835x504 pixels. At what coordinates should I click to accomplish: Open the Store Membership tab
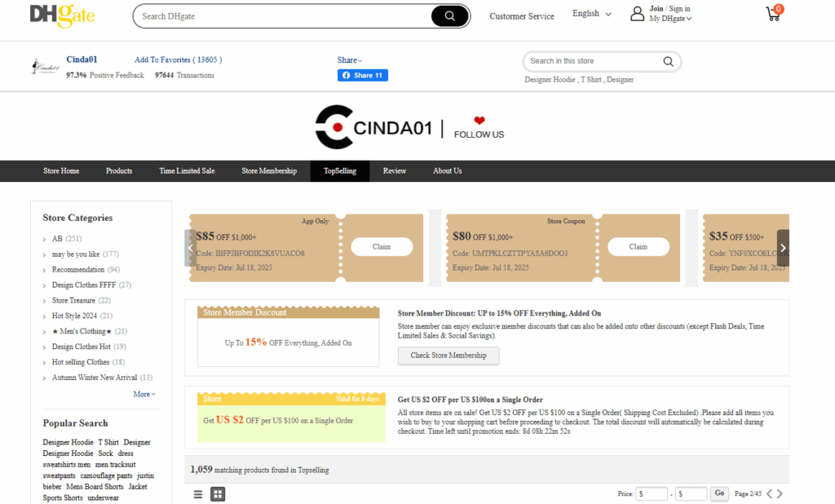point(269,171)
